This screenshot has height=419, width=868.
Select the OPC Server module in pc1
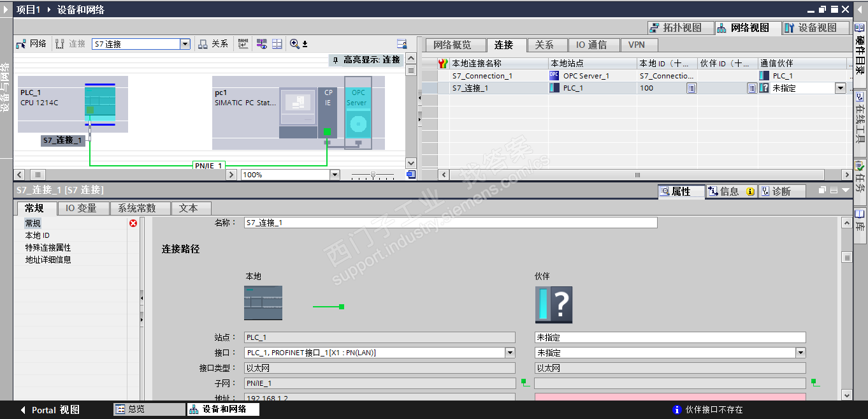[358, 113]
